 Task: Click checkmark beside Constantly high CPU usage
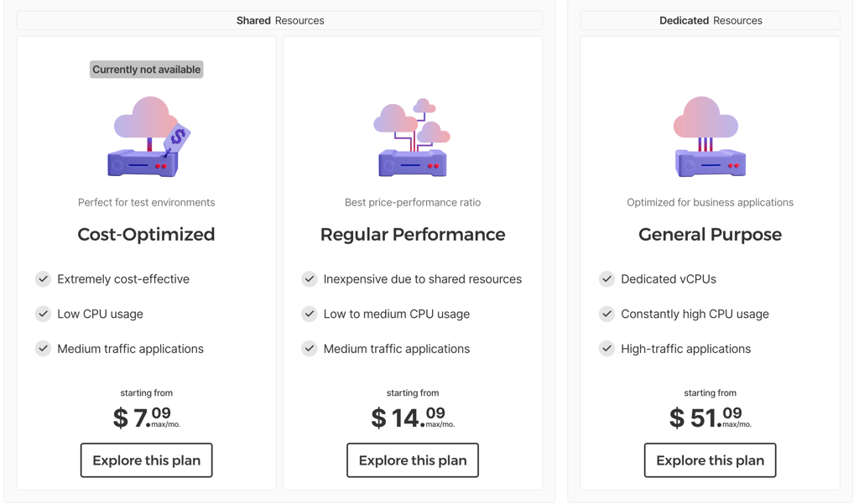coord(607,314)
